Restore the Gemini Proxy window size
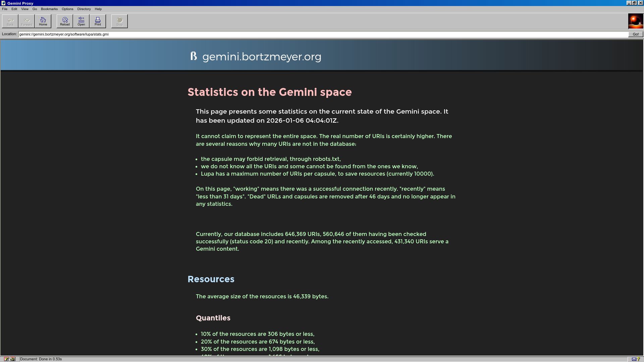Image resolution: width=644 pixels, height=362 pixels. point(634,3)
